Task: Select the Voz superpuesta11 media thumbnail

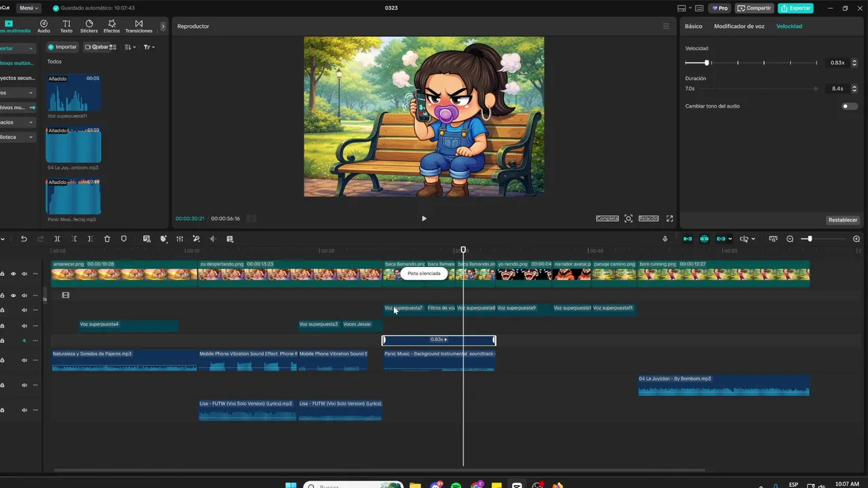Action: [73, 93]
